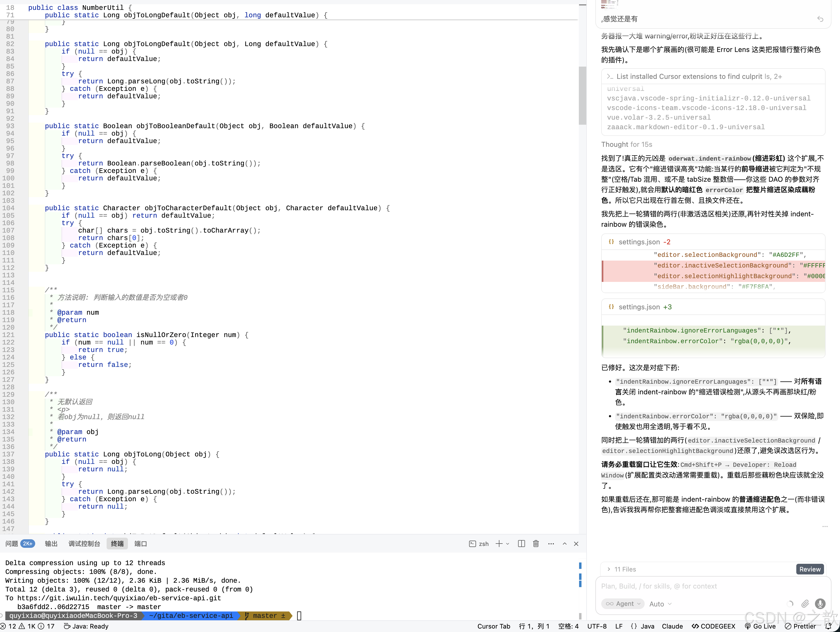Screen dimensions: 840x632
Task: Open the notifications bell
Action: coord(829,626)
